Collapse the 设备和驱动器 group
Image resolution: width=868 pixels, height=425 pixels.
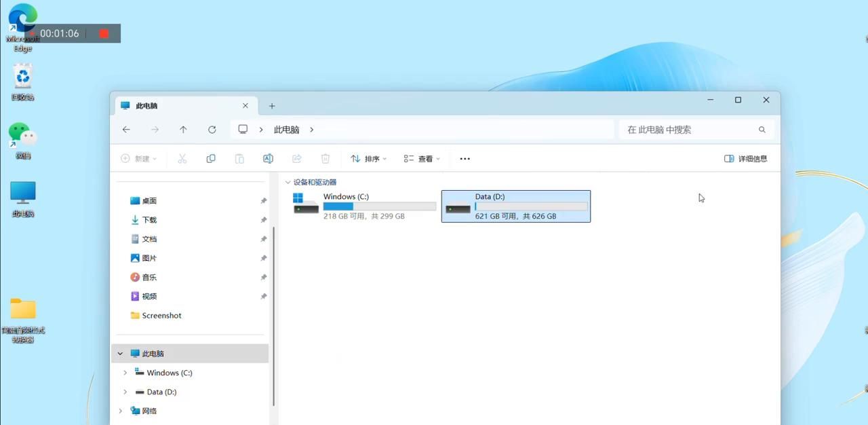(288, 183)
